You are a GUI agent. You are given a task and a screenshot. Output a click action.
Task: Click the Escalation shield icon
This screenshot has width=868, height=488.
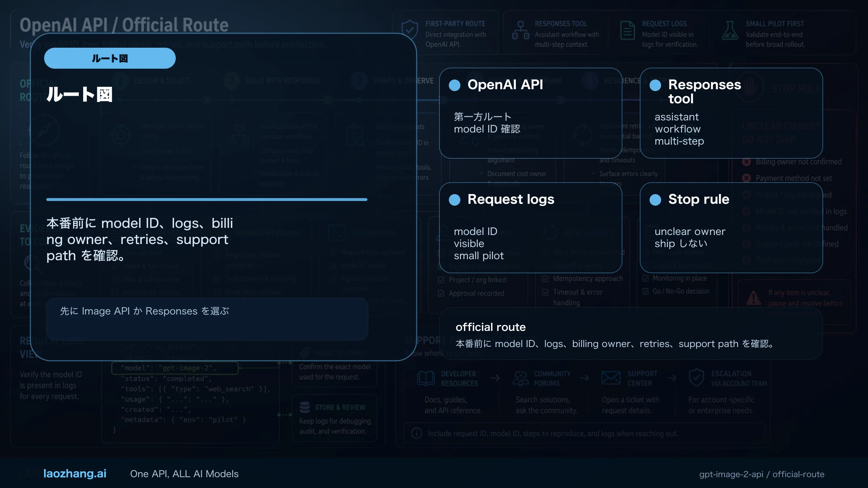point(696,378)
